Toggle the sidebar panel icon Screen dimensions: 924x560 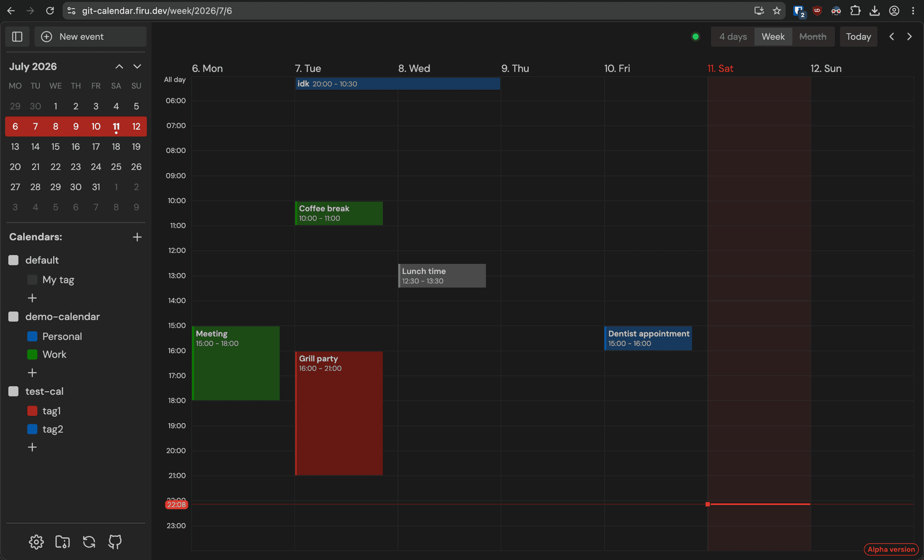[17, 37]
